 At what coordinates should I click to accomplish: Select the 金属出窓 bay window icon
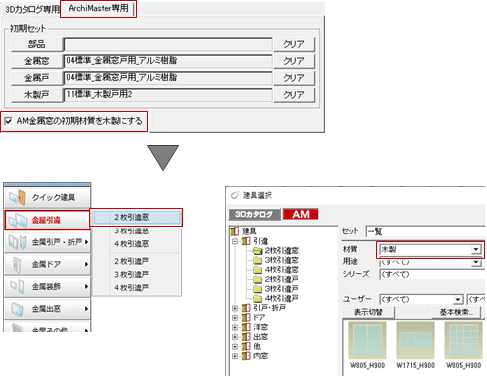point(17,309)
